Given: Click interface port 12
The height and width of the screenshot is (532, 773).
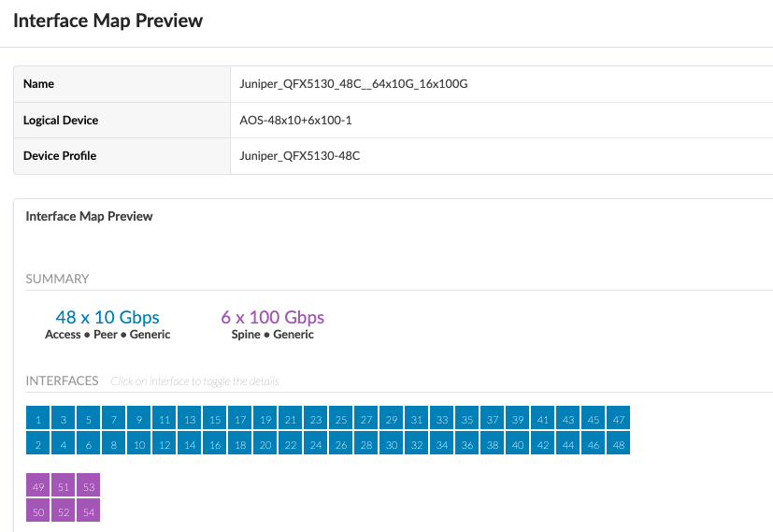Looking at the screenshot, I should click(165, 443).
